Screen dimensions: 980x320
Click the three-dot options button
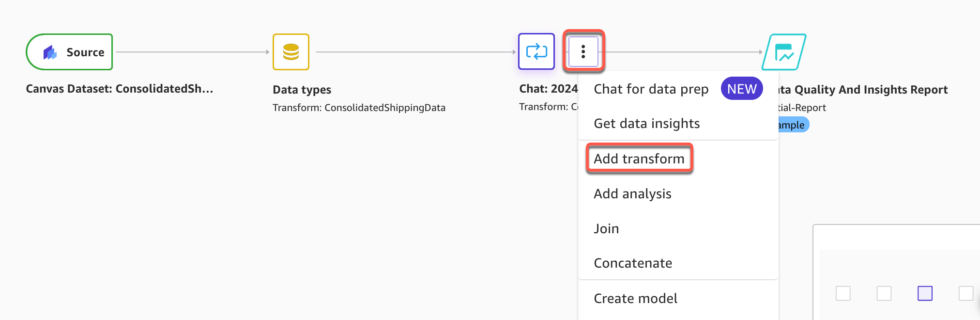click(583, 51)
